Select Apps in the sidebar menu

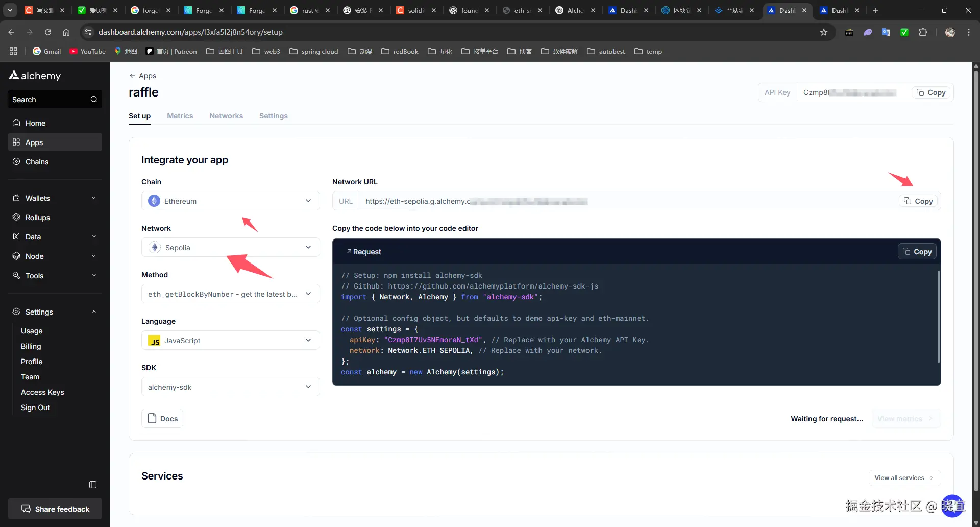(55, 142)
